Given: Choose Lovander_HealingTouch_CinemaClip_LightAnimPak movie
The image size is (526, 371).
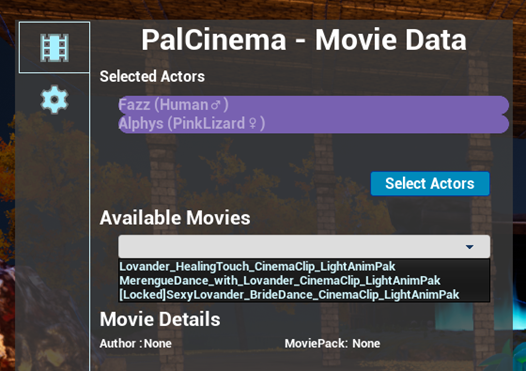Looking at the screenshot, I should (304, 266).
